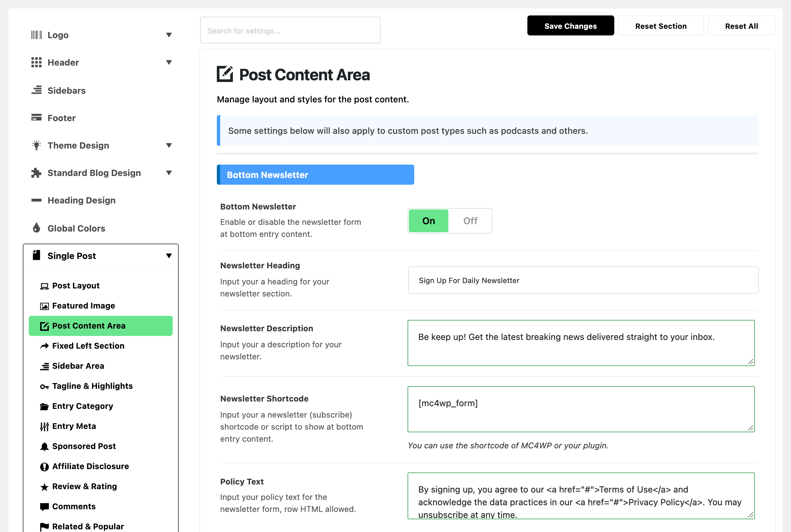
Task: Click the folder icon beside Entry Category
Action: [x=45, y=407]
